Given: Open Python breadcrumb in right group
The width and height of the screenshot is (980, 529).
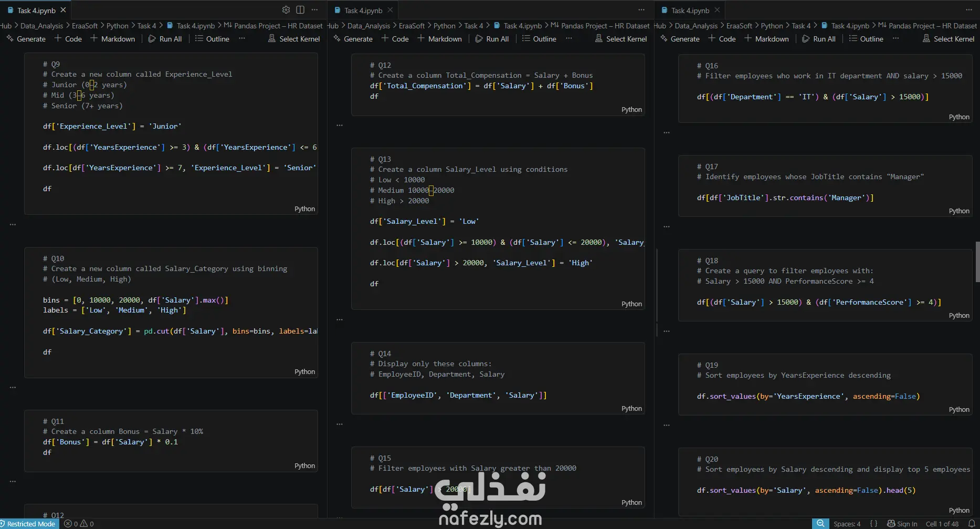Looking at the screenshot, I should click(772, 26).
